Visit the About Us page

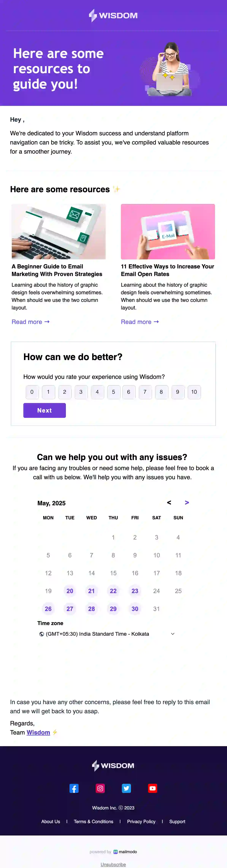click(50, 821)
